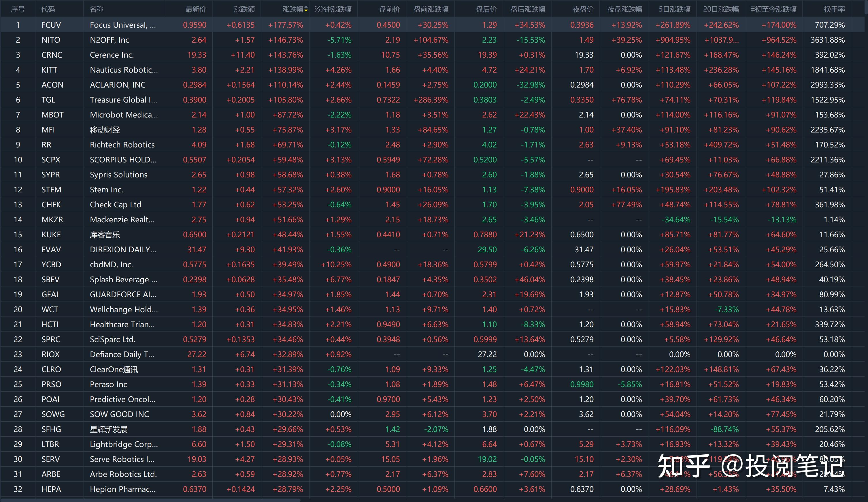This screenshot has height=502, width=868.
Task: Click the 5日涨跌幅 column header
Action: [674, 9]
